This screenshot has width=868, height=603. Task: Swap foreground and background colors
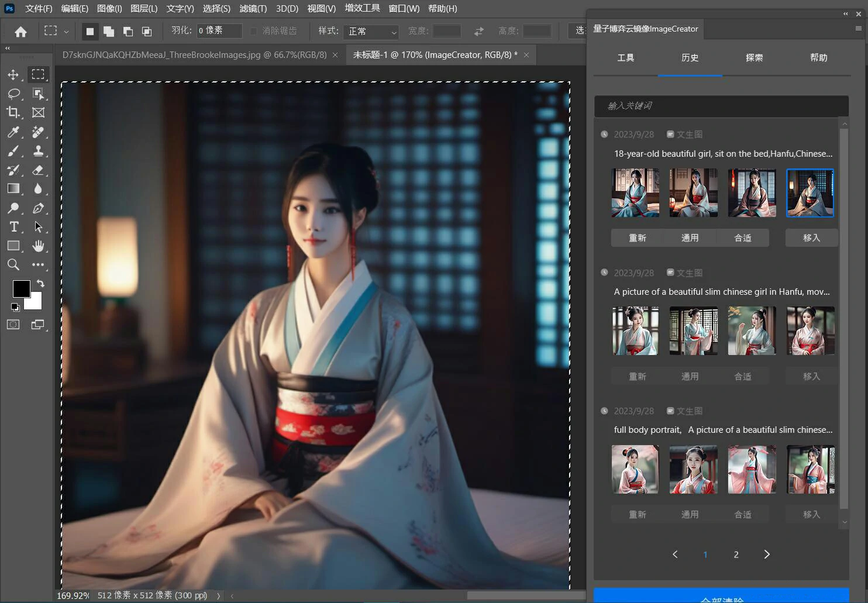[40, 283]
